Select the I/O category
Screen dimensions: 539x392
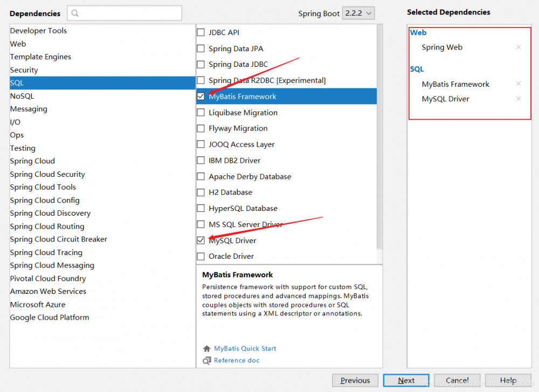(102, 122)
